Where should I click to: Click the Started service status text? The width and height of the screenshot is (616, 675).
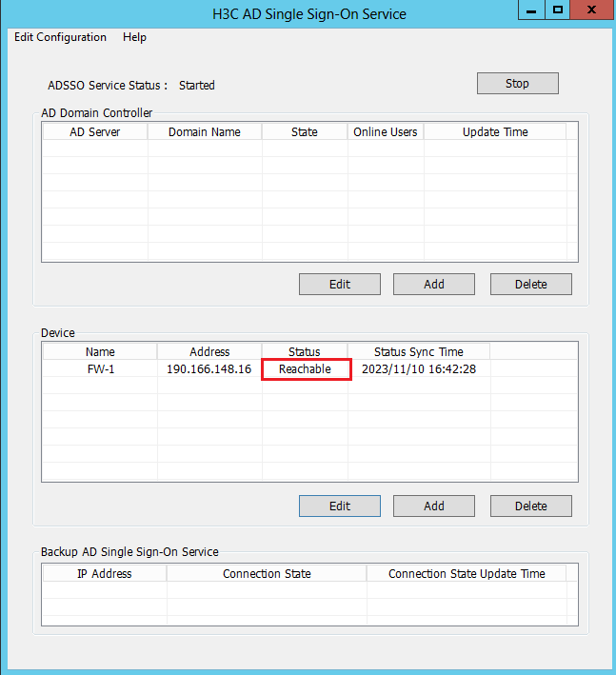point(197,86)
